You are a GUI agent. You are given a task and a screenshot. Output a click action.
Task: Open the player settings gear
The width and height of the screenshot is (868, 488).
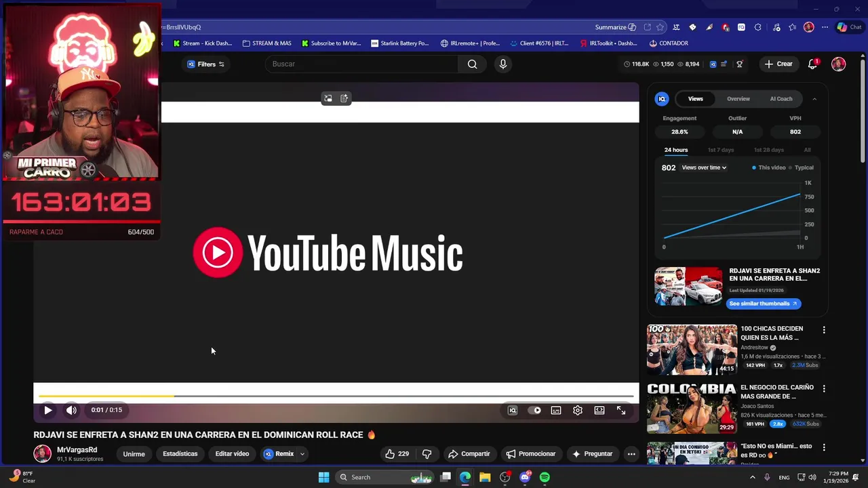tap(578, 410)
